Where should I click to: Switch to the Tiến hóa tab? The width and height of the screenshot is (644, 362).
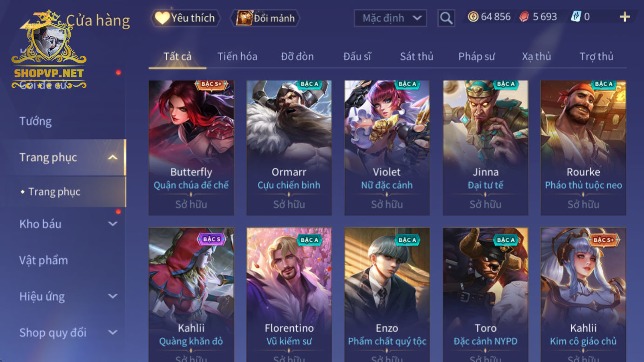237,57
